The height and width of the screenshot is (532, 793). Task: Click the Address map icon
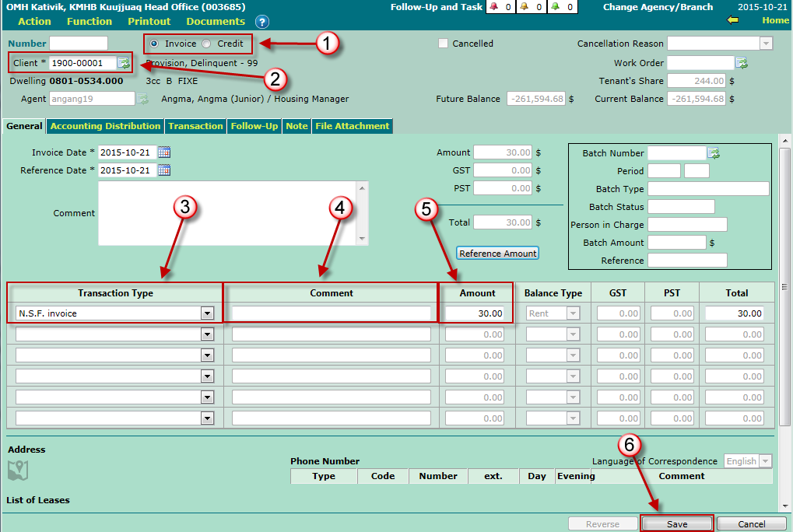(18, 470)
